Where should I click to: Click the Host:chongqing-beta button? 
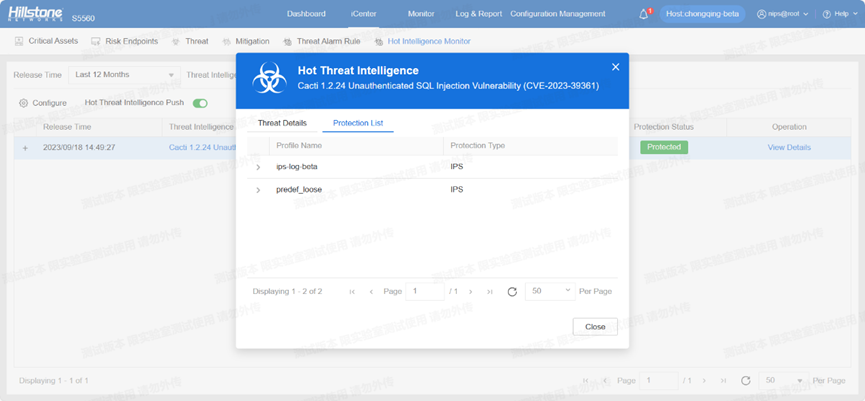pos(702,14)
